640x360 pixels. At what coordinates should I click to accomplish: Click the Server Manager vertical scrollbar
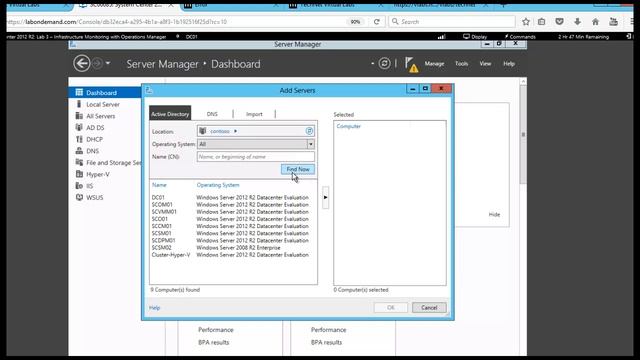[523, 135]
